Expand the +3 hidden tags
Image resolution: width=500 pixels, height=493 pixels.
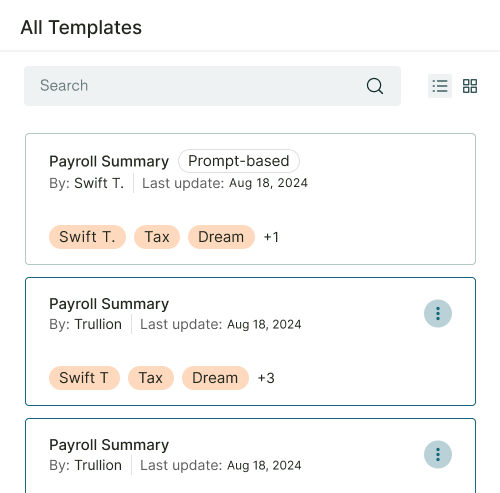pyautogui.click(x=266, y=378)
